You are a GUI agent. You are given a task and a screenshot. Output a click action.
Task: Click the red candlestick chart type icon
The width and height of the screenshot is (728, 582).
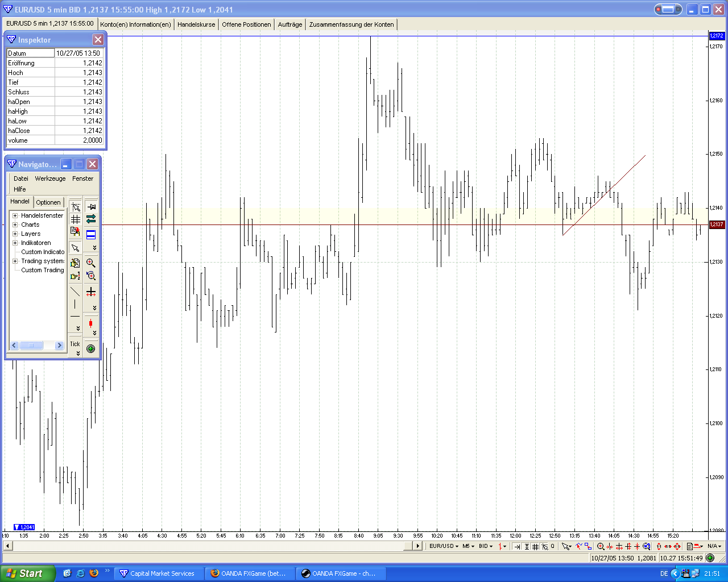91,323
